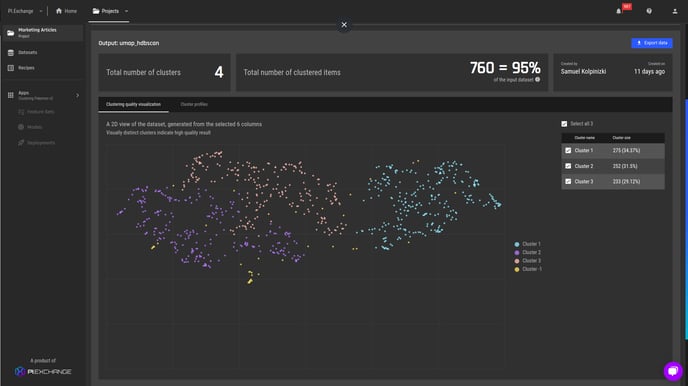Toggle Cluster 2 purple legend swatch
The width and height of the screenshot is (688, 386).
(517, 253)
